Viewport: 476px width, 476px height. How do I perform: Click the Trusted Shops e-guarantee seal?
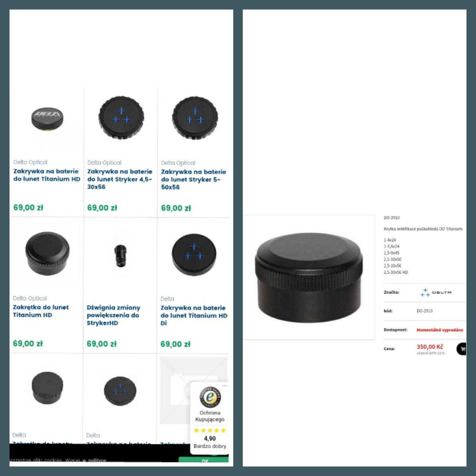210,397
